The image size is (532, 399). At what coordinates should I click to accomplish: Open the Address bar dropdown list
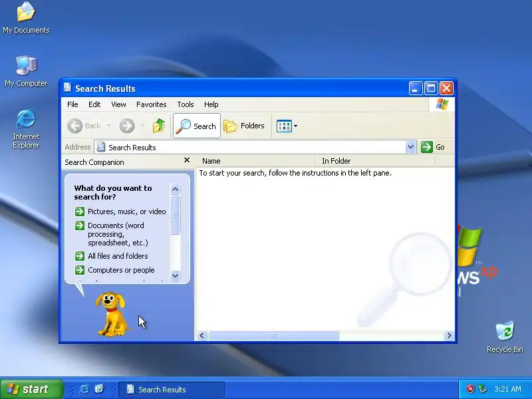click(410, 147)
